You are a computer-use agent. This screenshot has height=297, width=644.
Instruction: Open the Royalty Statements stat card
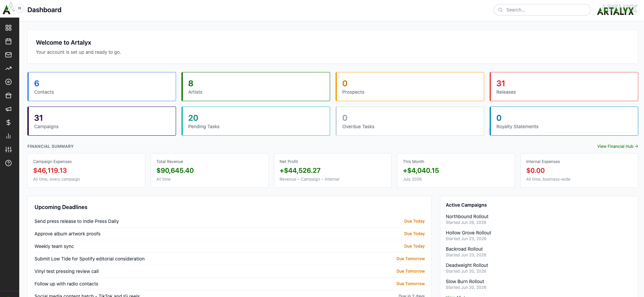[x=564, y=121]
